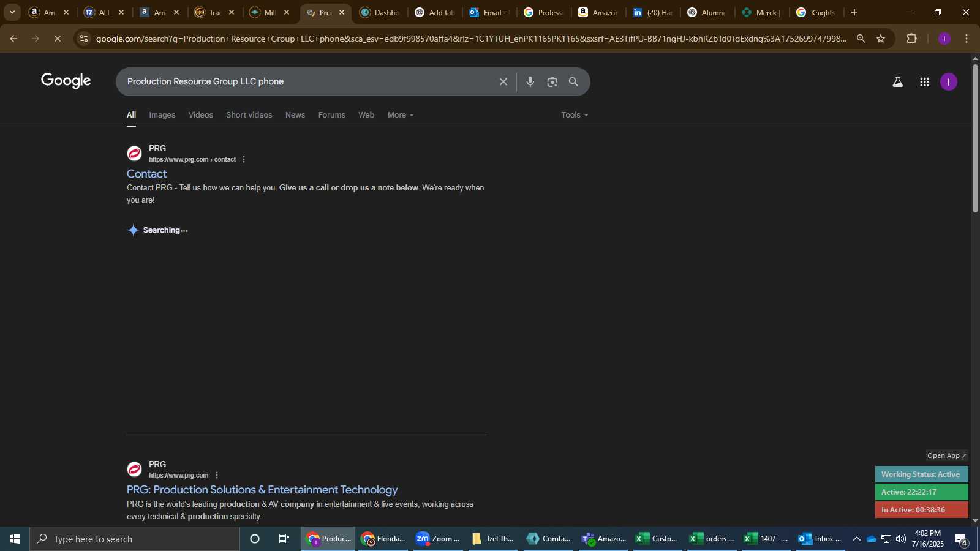This screenshot has width=980, height=551.
Task: Start voice search with microphone icon
Action: 530,82
